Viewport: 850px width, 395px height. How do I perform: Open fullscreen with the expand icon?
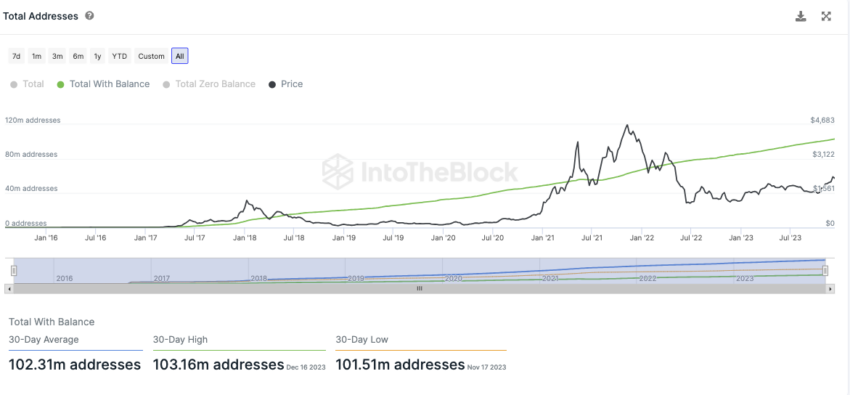tap(826, 16)
